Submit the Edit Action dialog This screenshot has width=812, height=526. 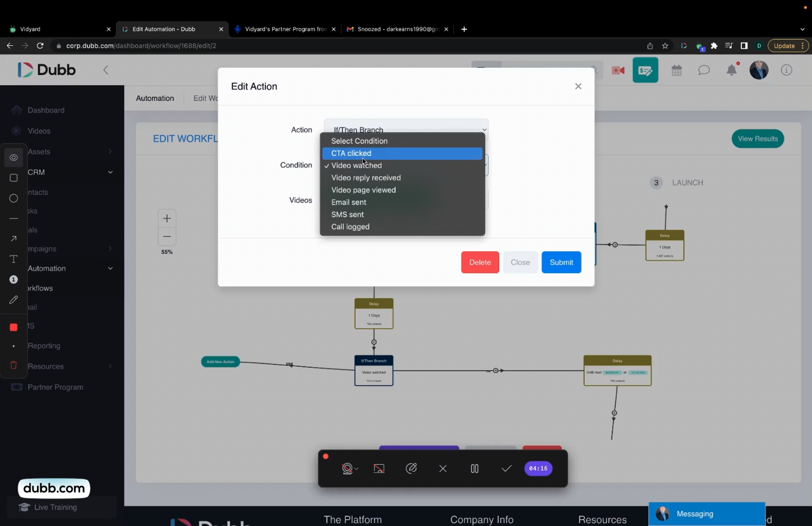click(x=561, y=262)
